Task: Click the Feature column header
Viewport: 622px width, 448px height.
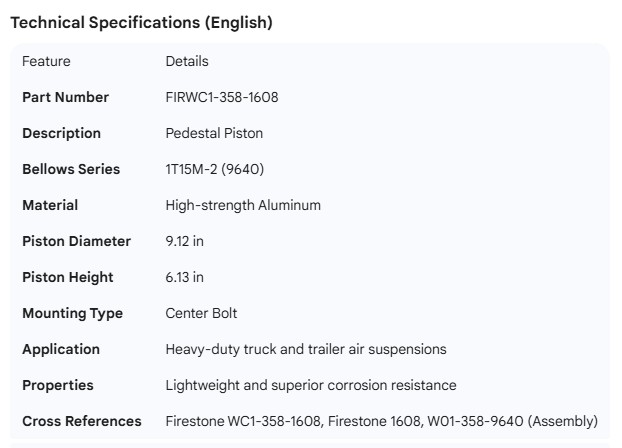Action: click(x=46, y=61)
